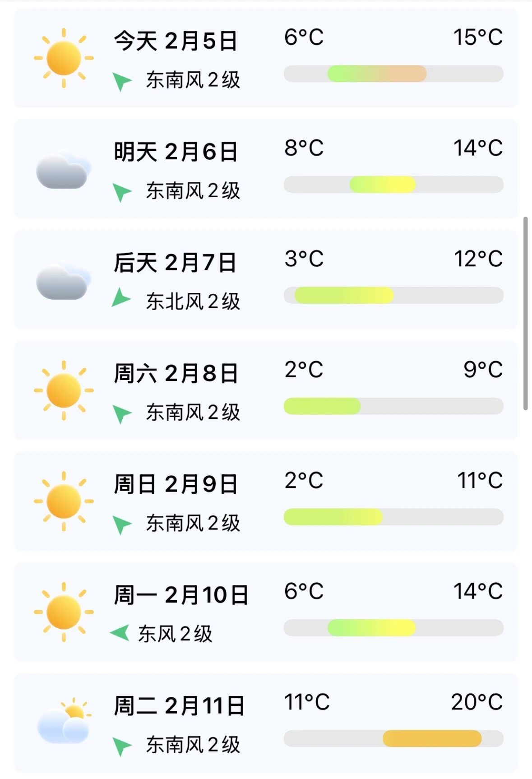Click the vertical scrollbar thumb
This screenshot has width=532, height=779.
(x=525, y=313)
